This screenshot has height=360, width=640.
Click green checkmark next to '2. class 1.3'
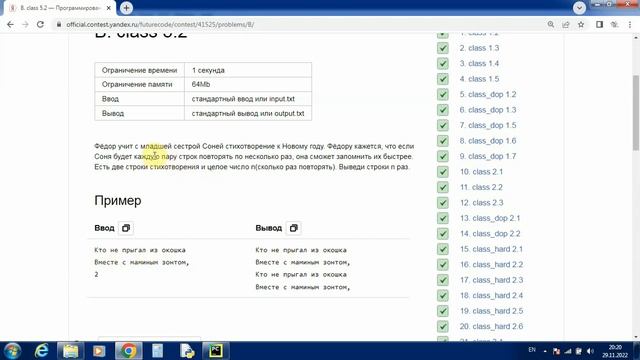443,48
